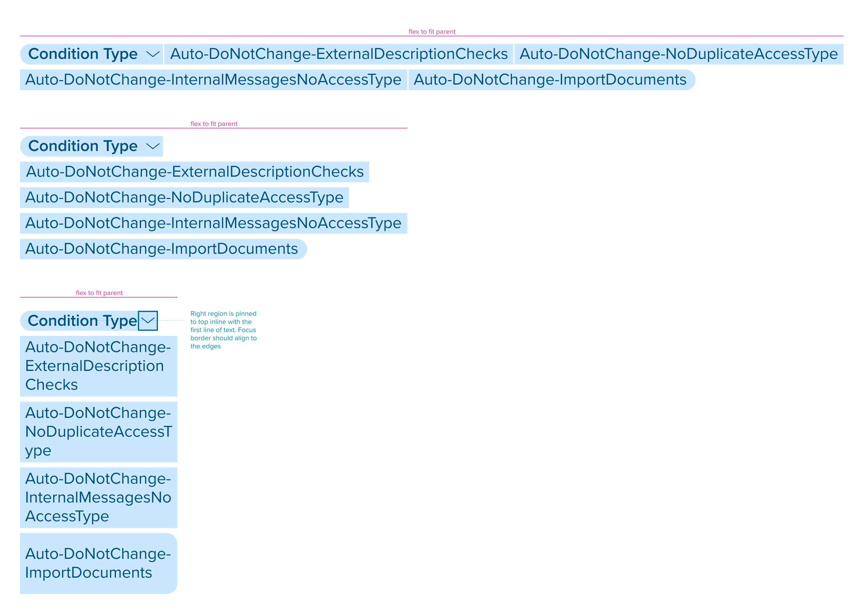Click the Condition Type label in the narrowest layout

tap(82, 321)
